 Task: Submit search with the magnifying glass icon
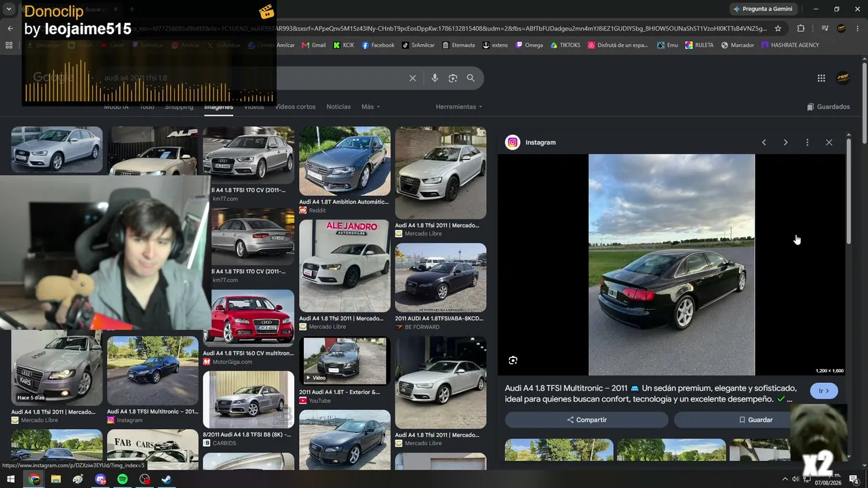pos(471,78)
